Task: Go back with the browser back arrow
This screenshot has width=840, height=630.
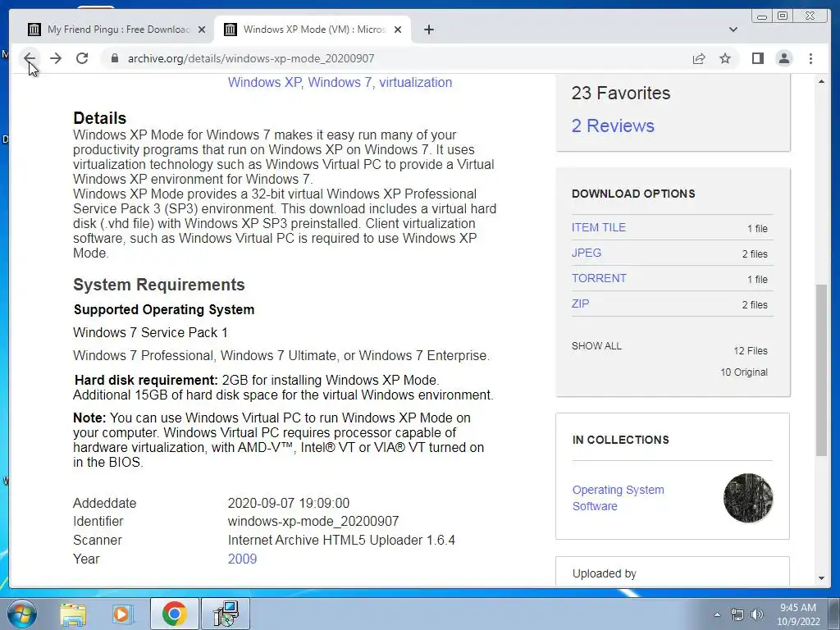Action: coord(30,58)
